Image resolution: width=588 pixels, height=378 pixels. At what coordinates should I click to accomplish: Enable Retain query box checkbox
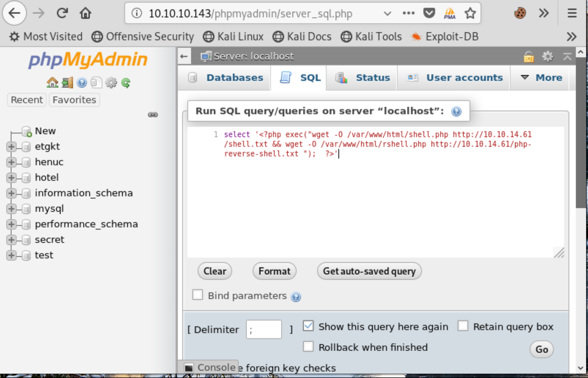(x=463, y=326)
